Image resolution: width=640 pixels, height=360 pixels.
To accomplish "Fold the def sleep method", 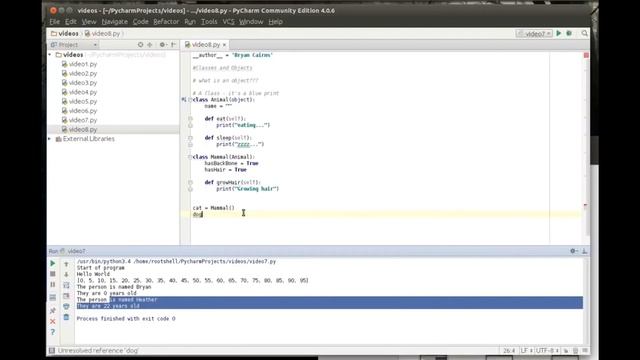I will tap(190, 138).
